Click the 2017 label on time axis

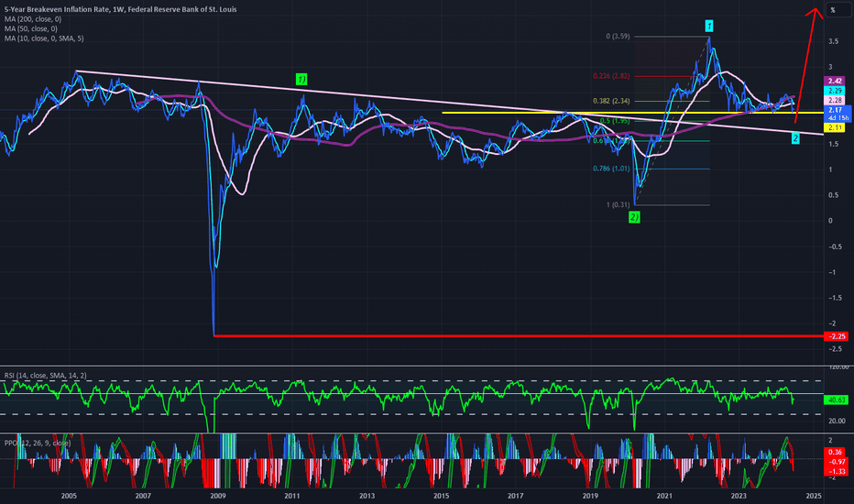coord(516,496)
